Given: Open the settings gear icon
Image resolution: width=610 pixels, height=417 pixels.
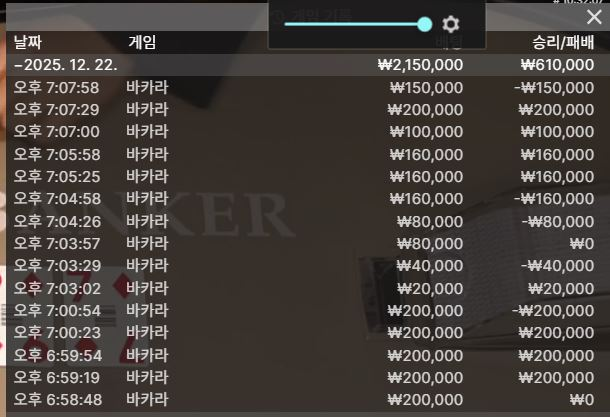Looking at the screenshot, I should pyautogui.click(x=450, y=24).
